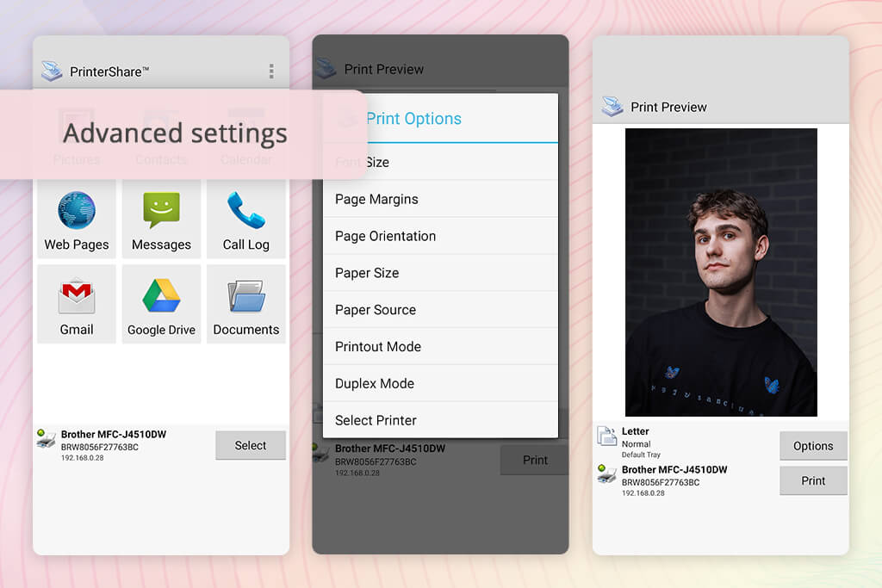
Task: Open Call Log phone icon
Action: [x=245, y=210]
